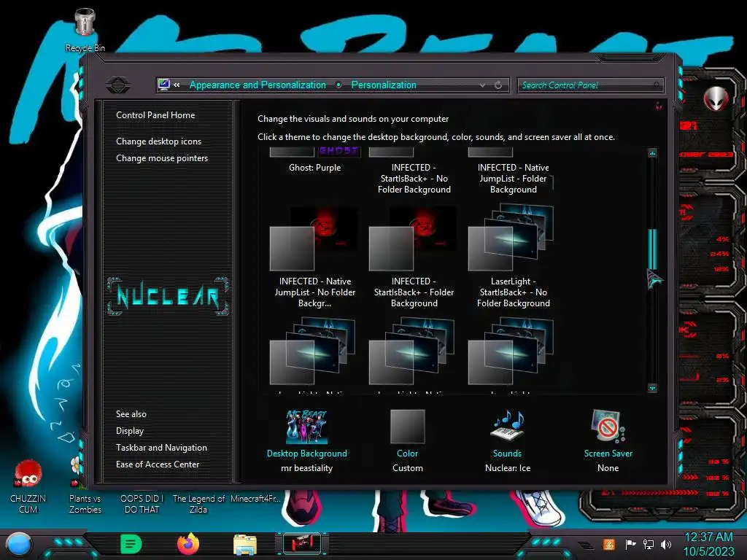747x560 pixels.
Task: Click the orange tray application icon
Action: tap(609, 544)
